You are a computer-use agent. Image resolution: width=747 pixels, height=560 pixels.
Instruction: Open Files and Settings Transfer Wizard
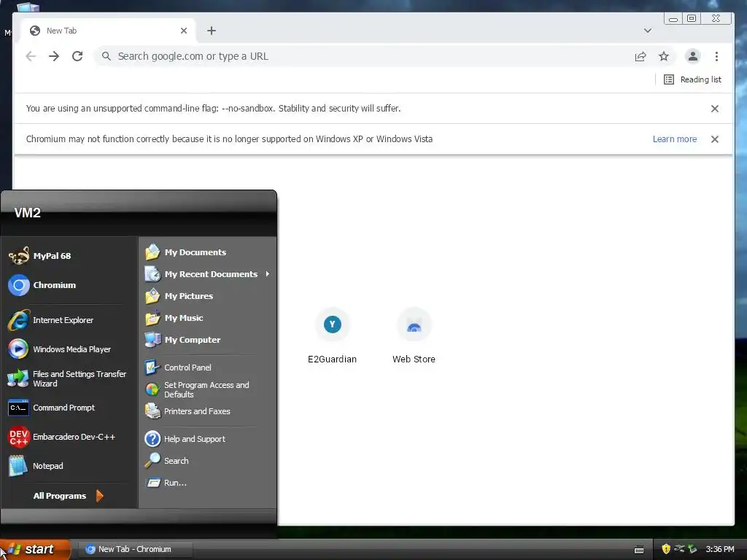pyautogui.click(x=69, y=378)
